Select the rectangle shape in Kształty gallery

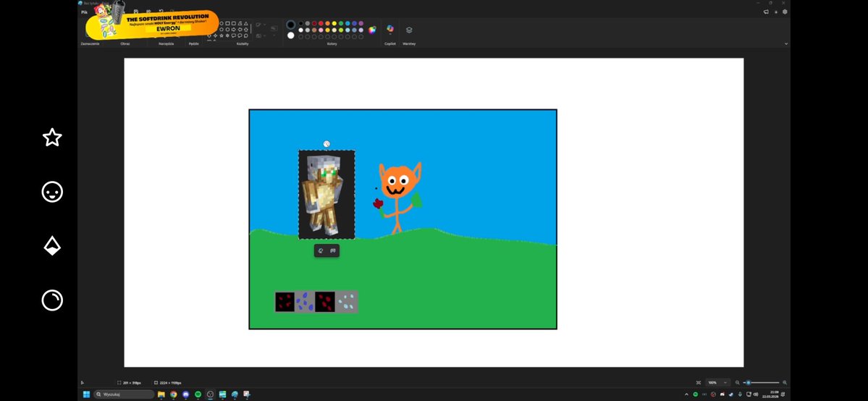(227, 23)
